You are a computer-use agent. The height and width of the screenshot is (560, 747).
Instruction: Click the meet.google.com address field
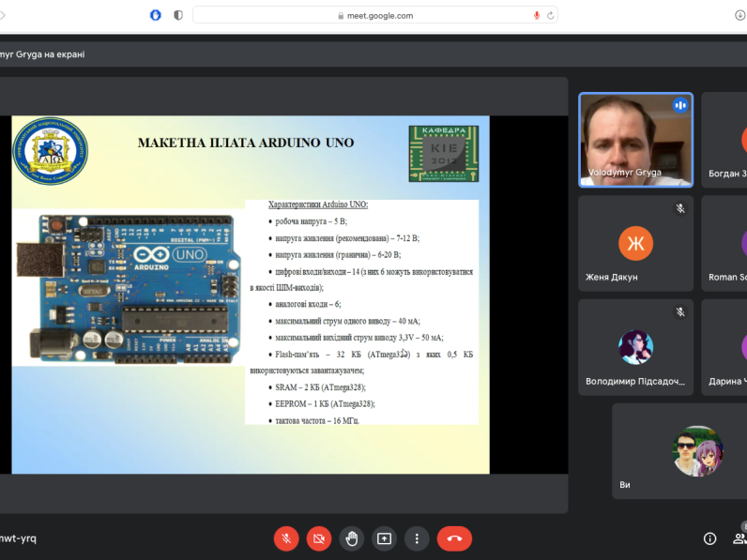coord(375,15)
